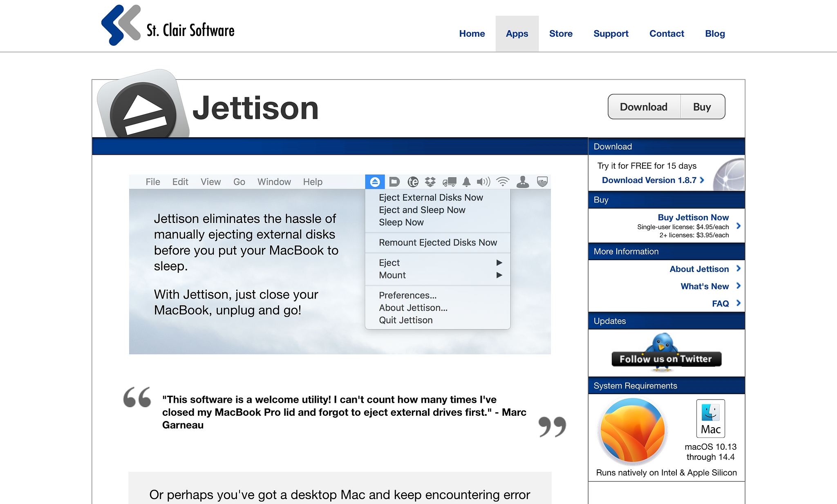Expand the Mount submenu arrow
The height and width of the screenshot is (504, 837).
499,275
